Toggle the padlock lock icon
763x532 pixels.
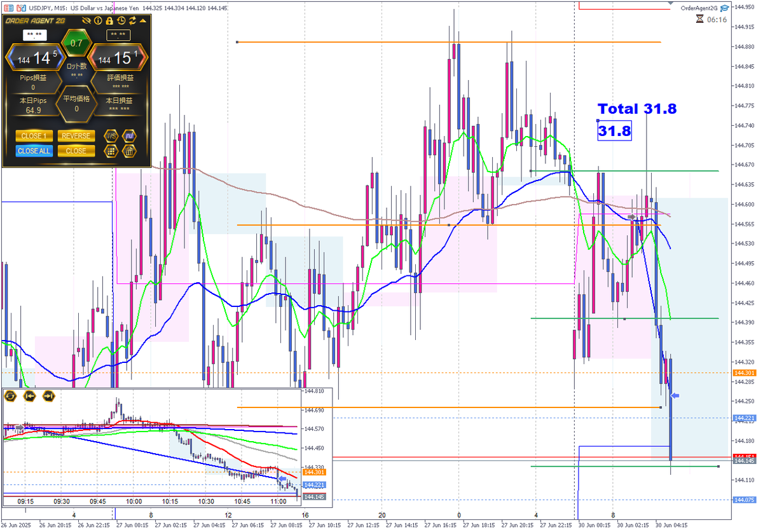(x=109, y=20)
